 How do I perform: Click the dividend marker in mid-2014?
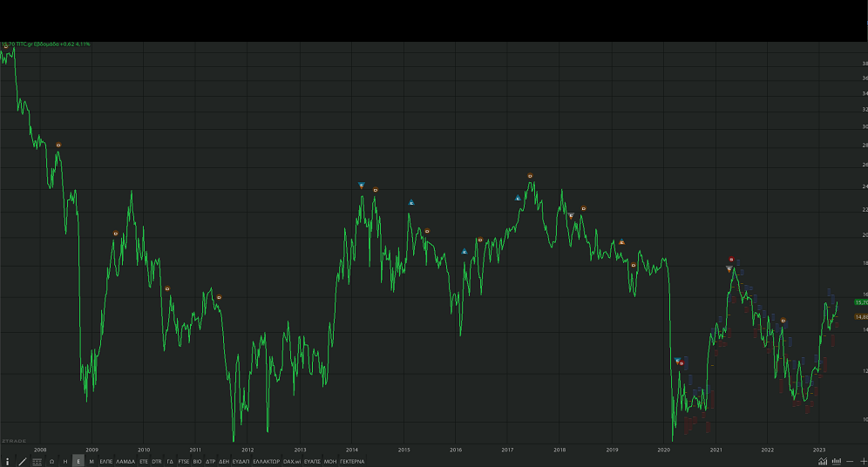tap(376, 190)
